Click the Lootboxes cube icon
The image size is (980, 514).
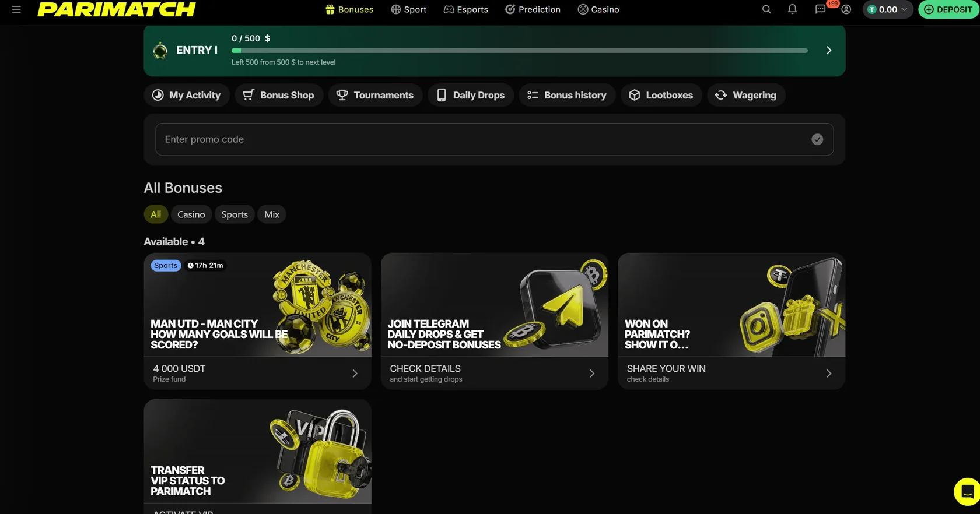click(x=635, y=95)
